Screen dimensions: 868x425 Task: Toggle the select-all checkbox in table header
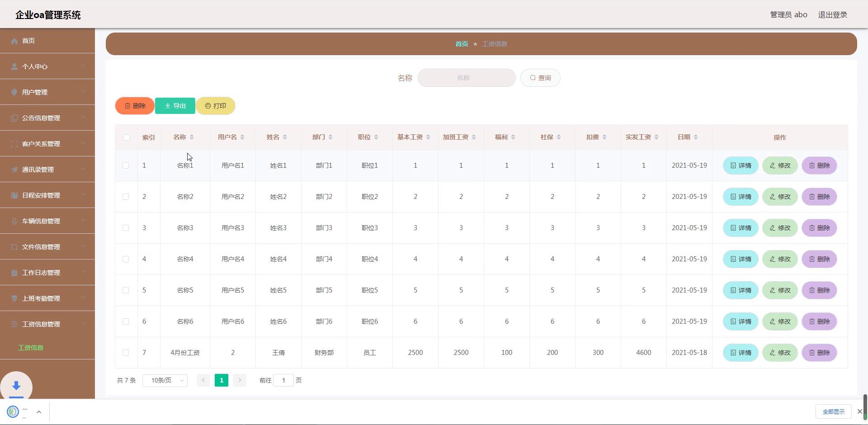(126, 137)
